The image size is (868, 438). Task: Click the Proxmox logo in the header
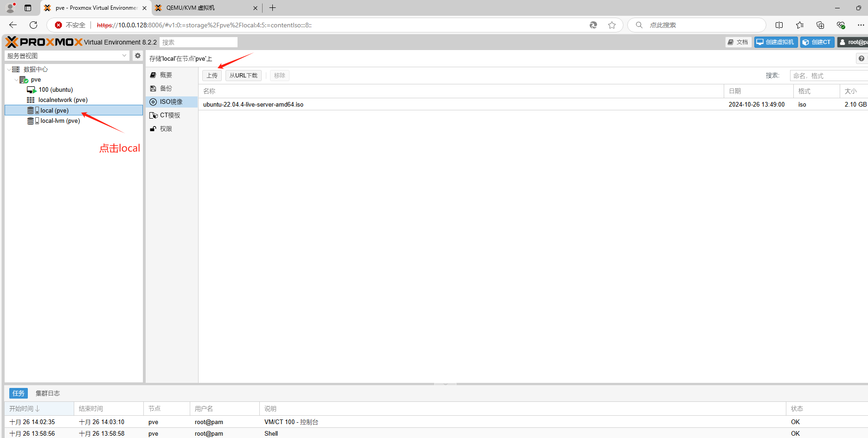tap(44, 42)
